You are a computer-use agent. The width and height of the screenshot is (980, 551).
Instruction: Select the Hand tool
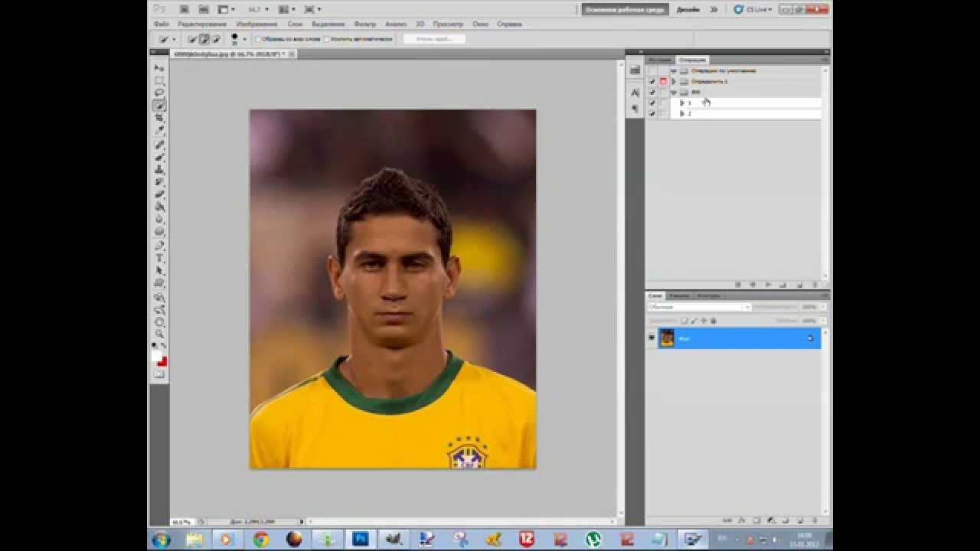coord(159,322)
